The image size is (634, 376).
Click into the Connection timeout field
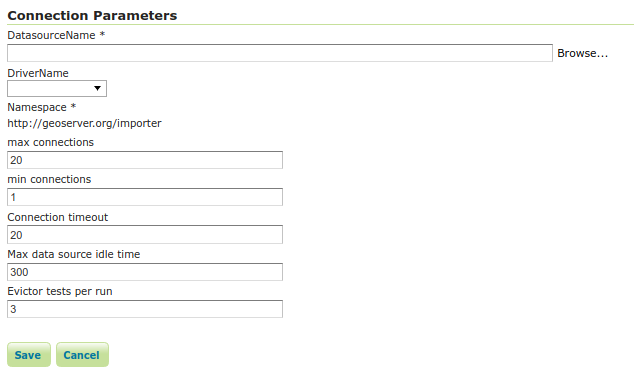tap(145, 234)
